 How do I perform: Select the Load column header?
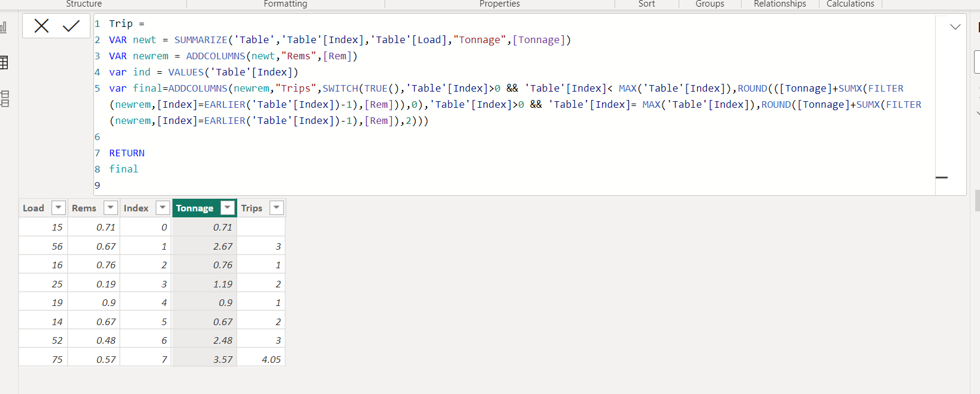coord(34,208)
